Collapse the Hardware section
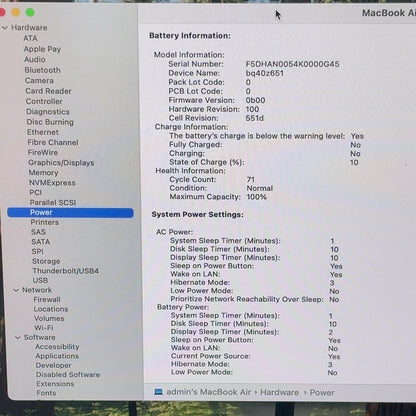This screenshot has height=416, width=416. point(5,28)
